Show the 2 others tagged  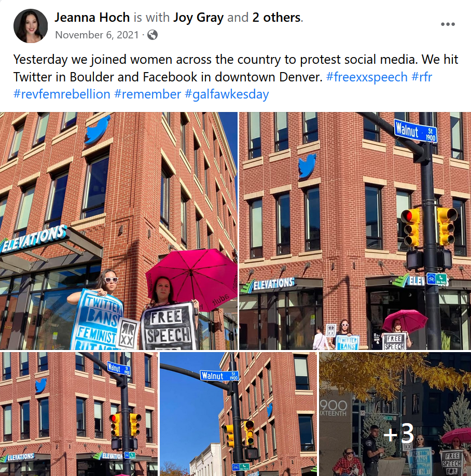click(276, 17)
